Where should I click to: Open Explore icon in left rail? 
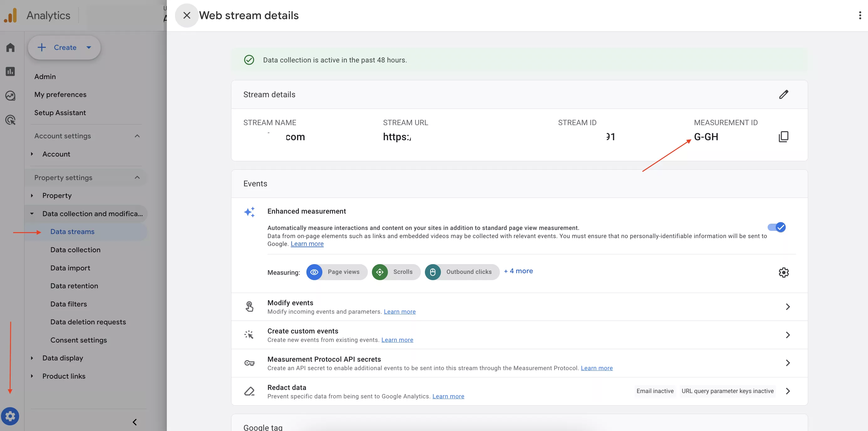click(10, 96)
